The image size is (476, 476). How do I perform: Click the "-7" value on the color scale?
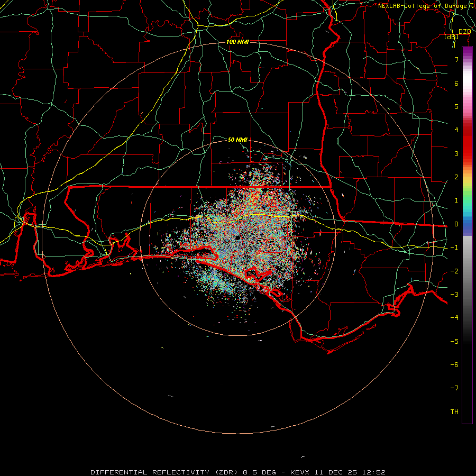click(x=454, y=388)
